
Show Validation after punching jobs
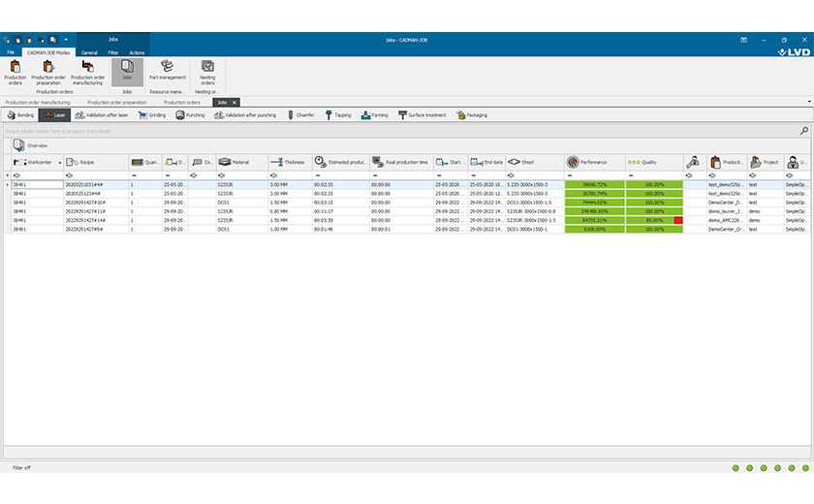(x=245, y=115)
